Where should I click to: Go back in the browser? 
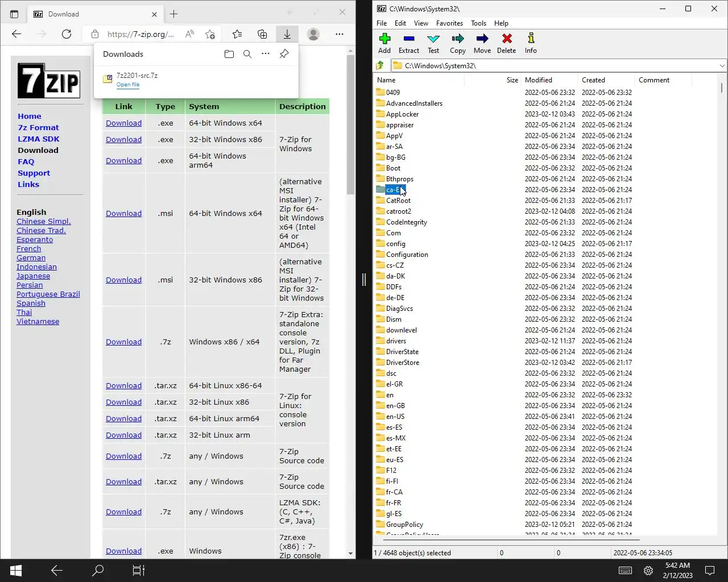[16, 34]
